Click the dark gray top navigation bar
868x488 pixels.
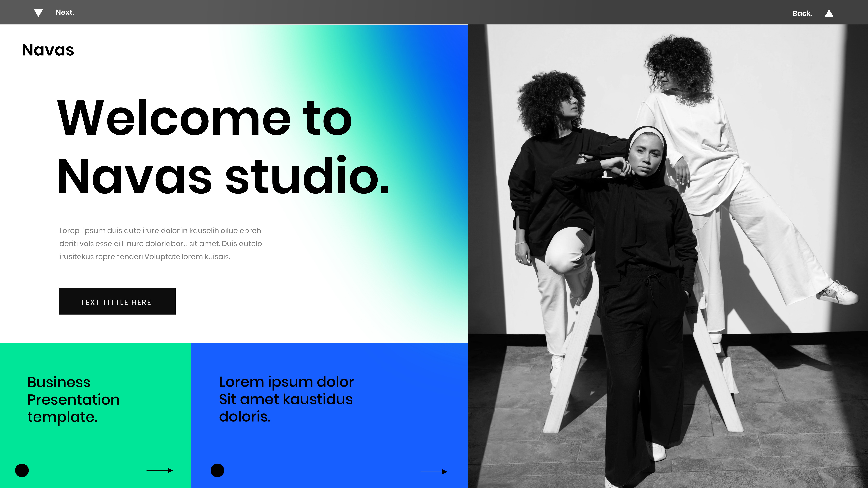434,12
